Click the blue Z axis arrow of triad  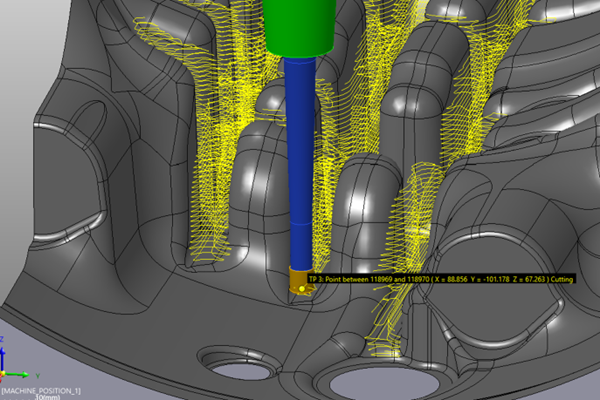point(2,359)
